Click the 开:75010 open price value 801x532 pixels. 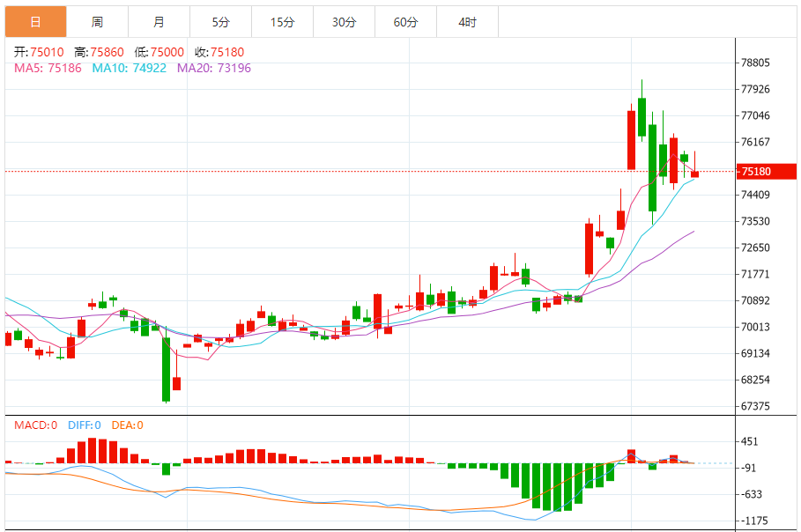tap(39, 52)
